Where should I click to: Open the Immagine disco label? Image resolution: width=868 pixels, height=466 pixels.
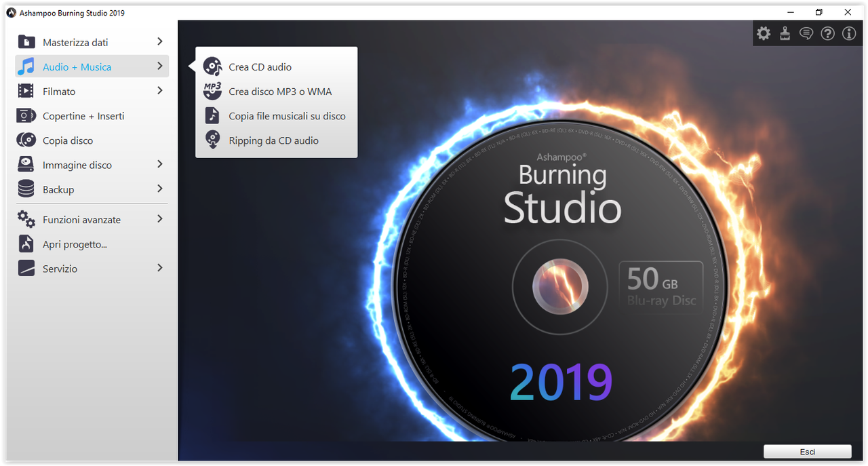(77, 165)
